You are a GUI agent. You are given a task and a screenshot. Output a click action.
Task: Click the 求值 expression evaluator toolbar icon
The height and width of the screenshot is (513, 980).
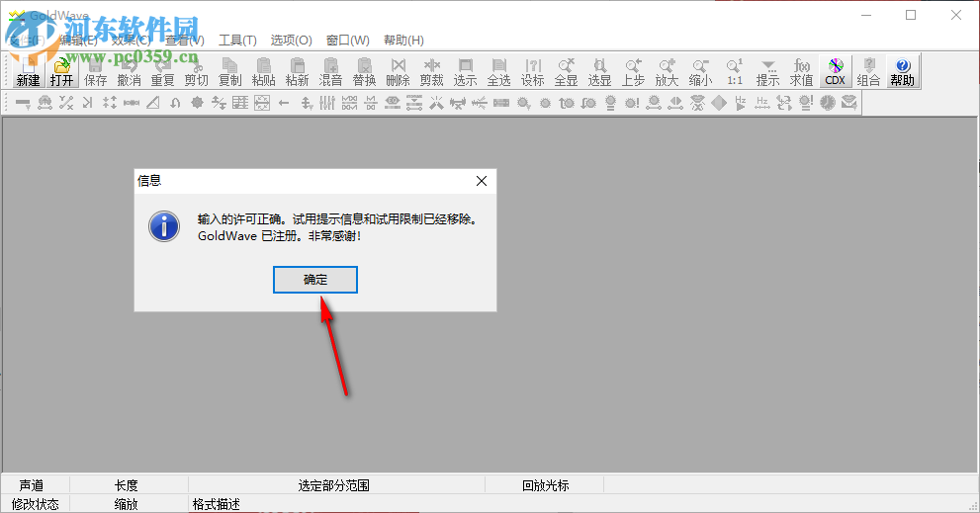801,72
